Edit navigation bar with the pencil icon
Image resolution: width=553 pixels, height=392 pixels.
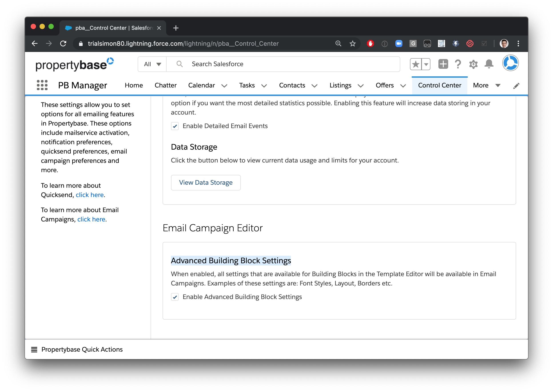click(x=517, y=85)
